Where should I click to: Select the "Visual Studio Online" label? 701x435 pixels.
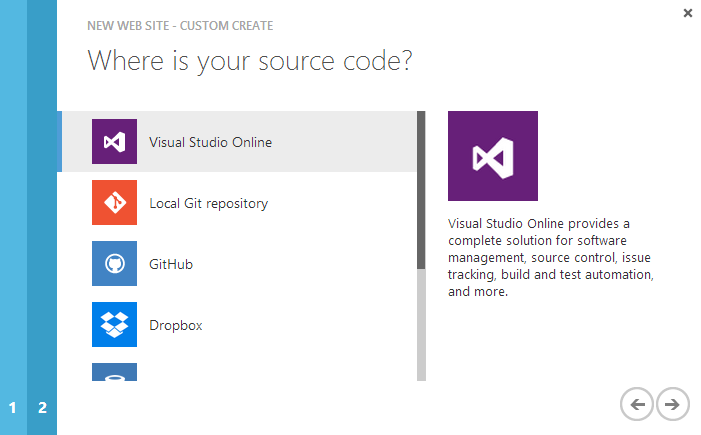[211, 142]
